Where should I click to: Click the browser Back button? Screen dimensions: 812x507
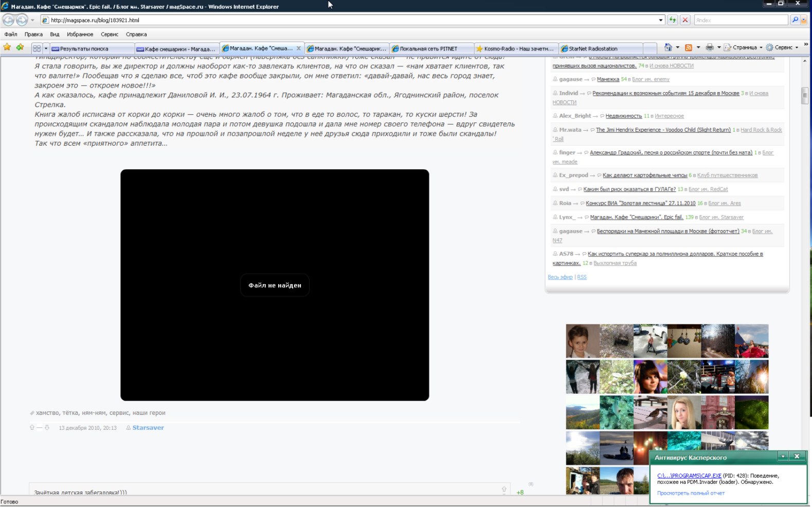[x=9, y=20]
